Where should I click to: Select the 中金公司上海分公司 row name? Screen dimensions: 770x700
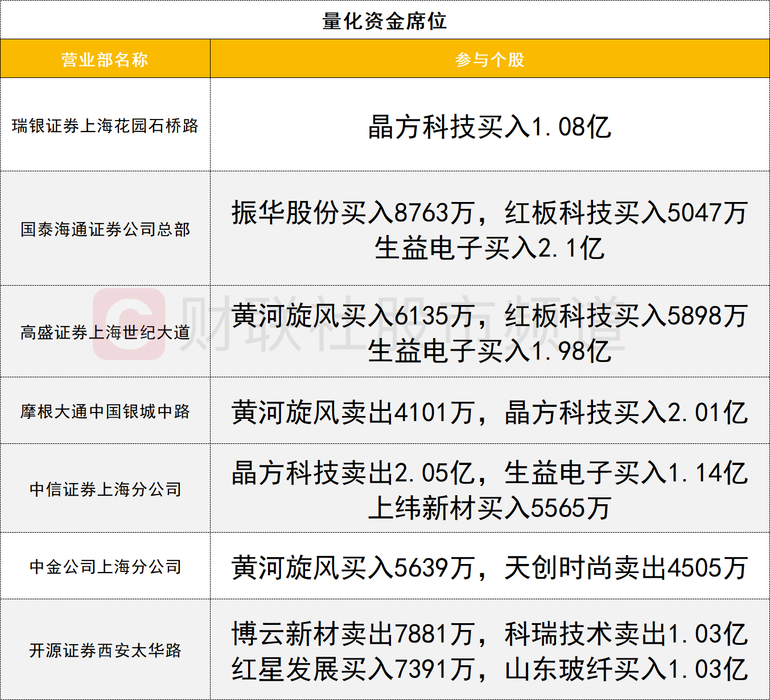click(x=105, y=567)
